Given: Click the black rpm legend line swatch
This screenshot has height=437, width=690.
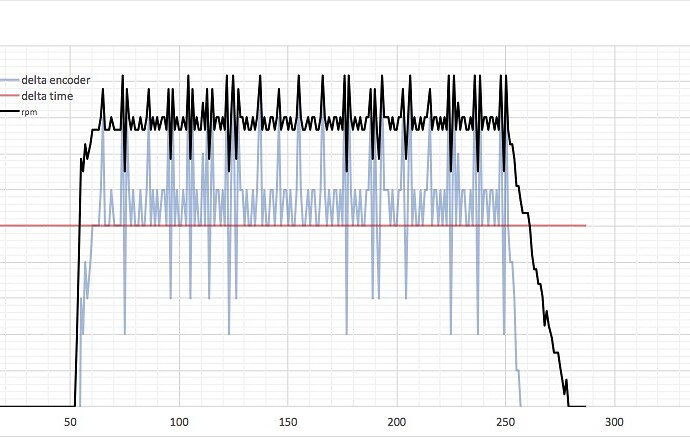Looking at the screenshot, I should click(x=10, y=112).
